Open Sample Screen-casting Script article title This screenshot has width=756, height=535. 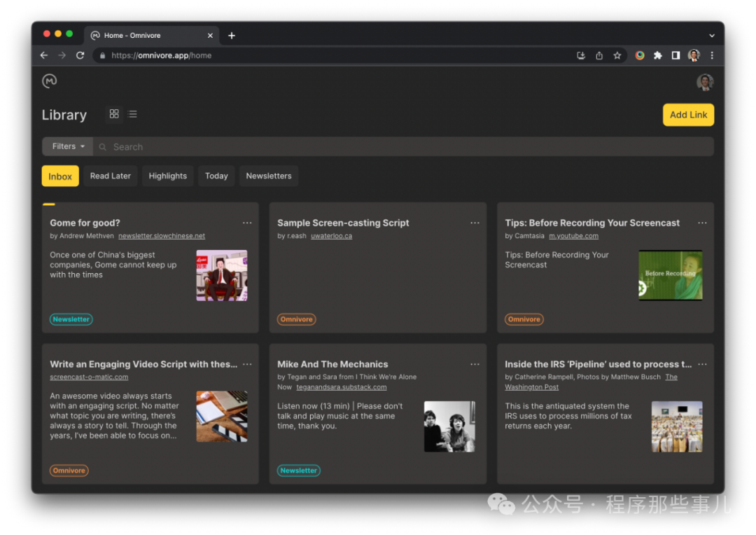point(343,223)
